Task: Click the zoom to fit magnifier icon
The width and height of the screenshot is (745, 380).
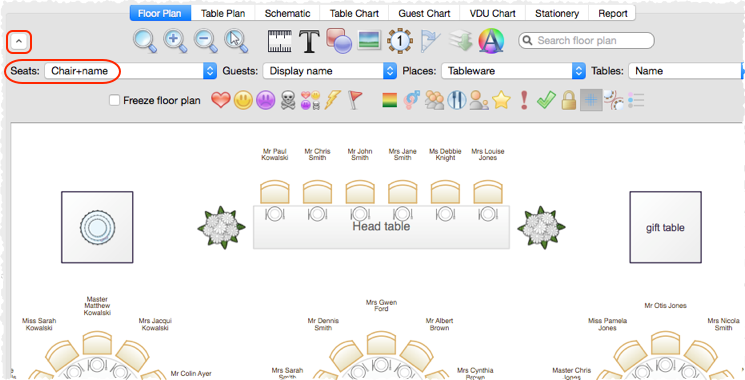Action: [x=144, y=41]
